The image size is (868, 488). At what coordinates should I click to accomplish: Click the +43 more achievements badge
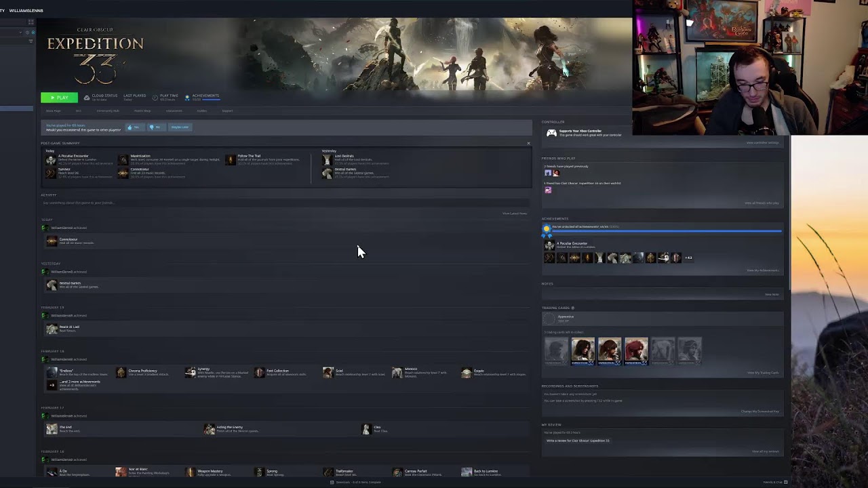(688, 258)
